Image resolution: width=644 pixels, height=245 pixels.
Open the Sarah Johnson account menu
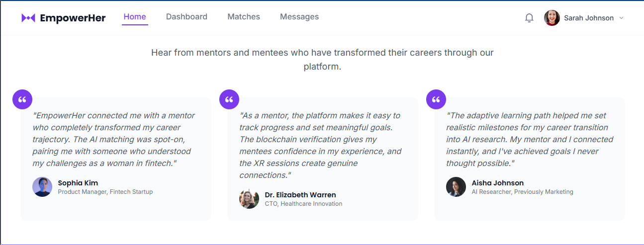pos(588,18)
